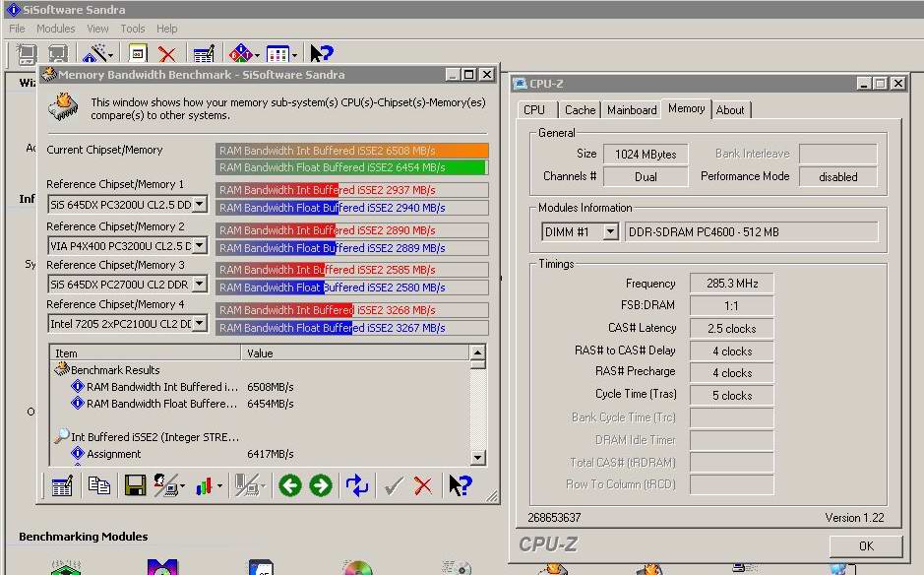Image resolution: width=924 pixels, height=575 pixels.
Task: Click the grayed device icon in the benchmark toolbar
Action: coord(248,485)
